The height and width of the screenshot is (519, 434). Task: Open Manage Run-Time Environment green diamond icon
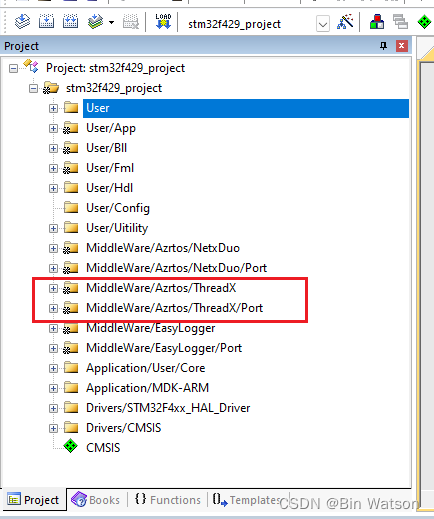click(424, 22)
